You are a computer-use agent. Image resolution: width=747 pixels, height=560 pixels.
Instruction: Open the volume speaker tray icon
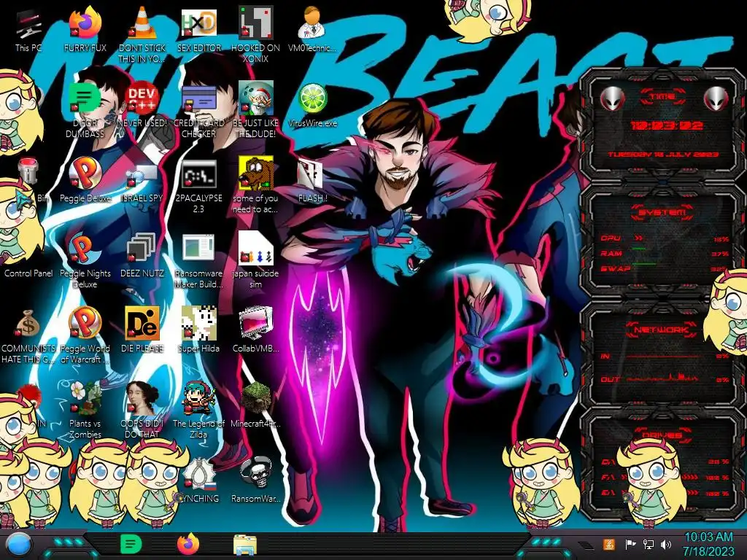pos(666,544)
